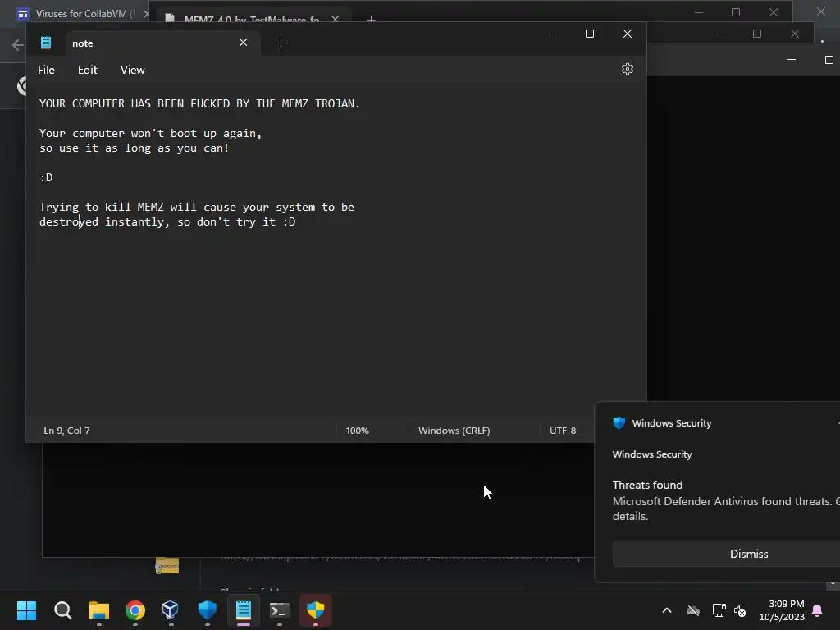The image size is (840, 630).
Task: Click the line 'so use it as long as you can!'
Action: coord(134,148)
